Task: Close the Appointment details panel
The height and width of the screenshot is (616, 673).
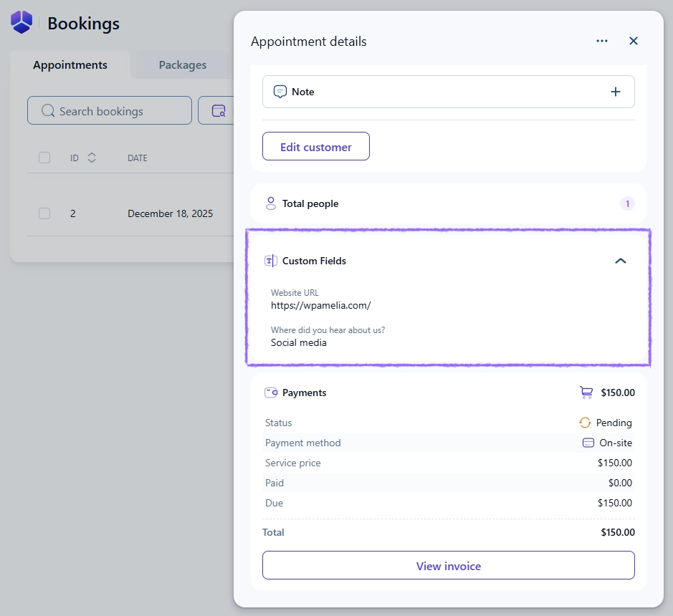Action: pyautogui.click(x=634, y=42)
